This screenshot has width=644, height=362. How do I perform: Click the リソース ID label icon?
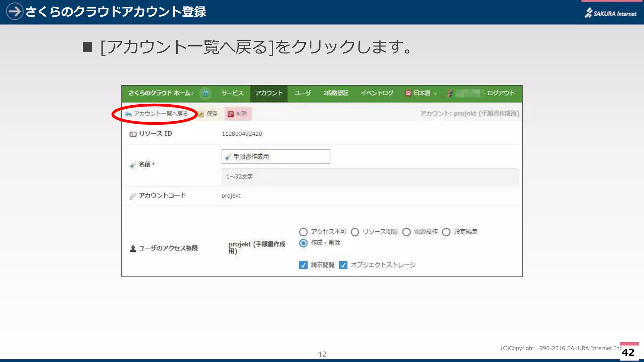pos(133,134)
